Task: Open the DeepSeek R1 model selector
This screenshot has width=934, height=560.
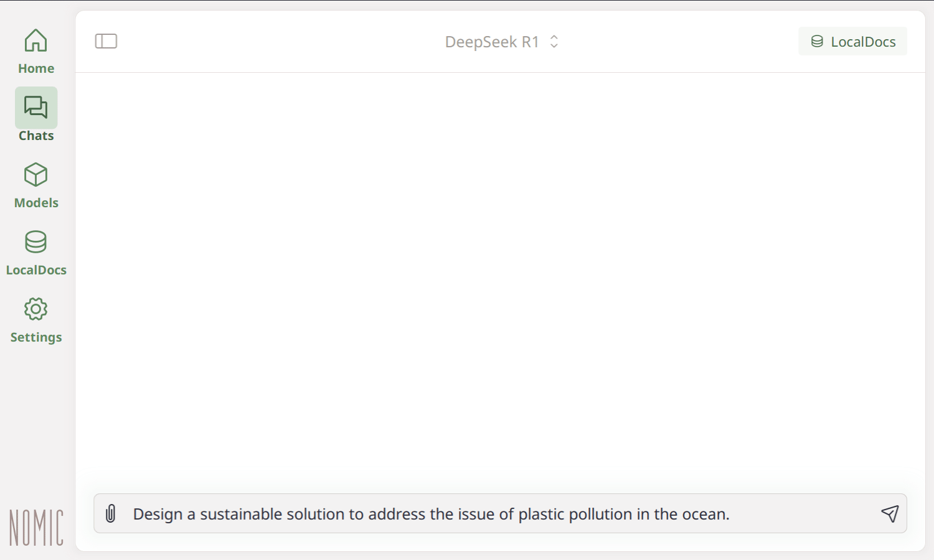Action: (x=492, y=42)
